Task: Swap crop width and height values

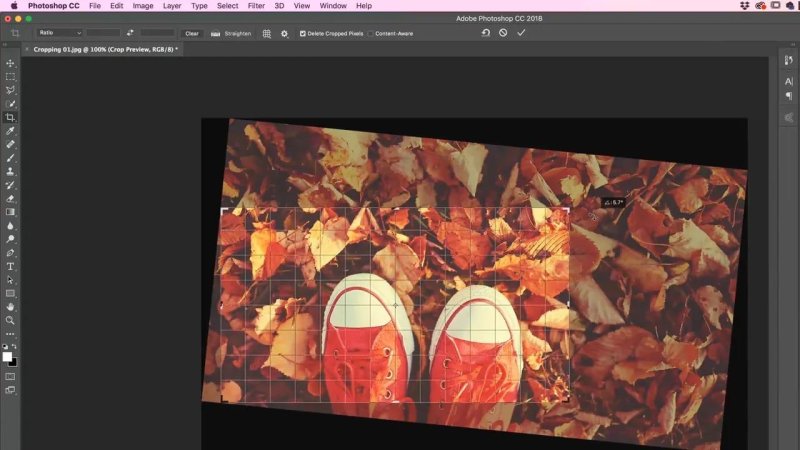Action: (x=130, y=33)
